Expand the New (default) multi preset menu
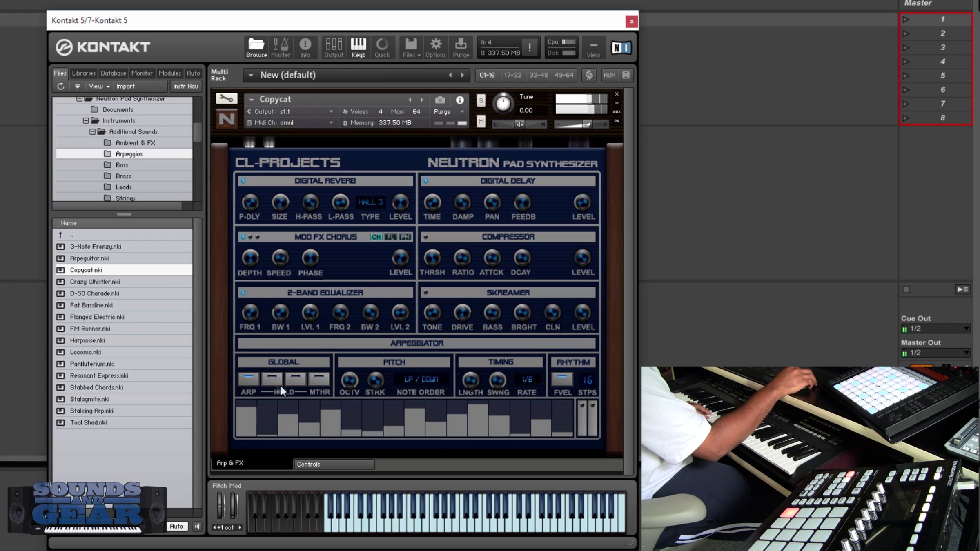Viewport: 980px width, 551px height. pos(251,75)
